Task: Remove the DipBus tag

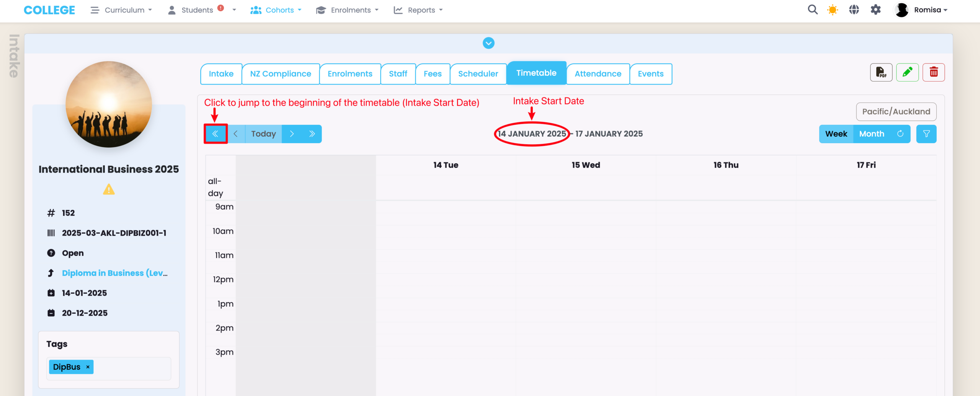Action: (x=88, y=367)
